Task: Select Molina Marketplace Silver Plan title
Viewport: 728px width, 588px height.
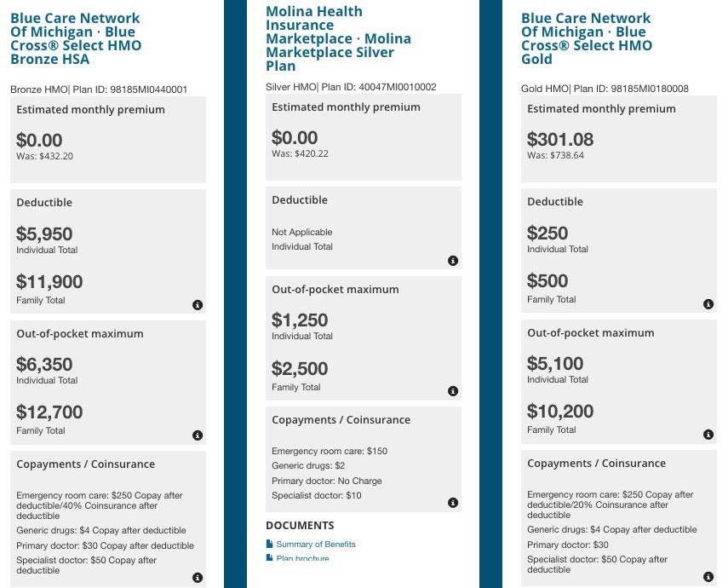Action: (x=338, y=38)
